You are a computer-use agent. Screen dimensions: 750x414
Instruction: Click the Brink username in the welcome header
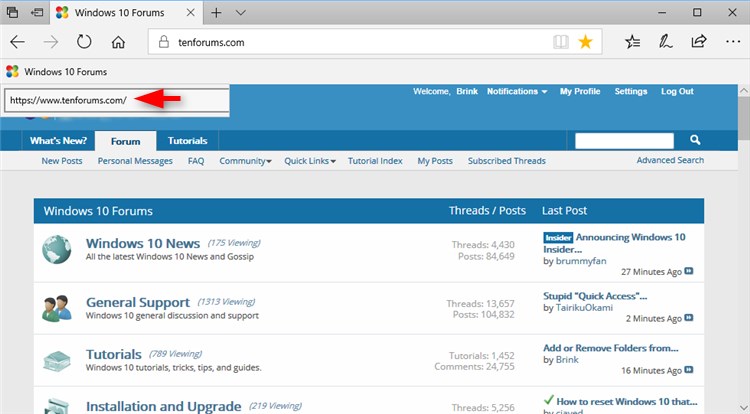pyautogui.click(x=467, y=91)
